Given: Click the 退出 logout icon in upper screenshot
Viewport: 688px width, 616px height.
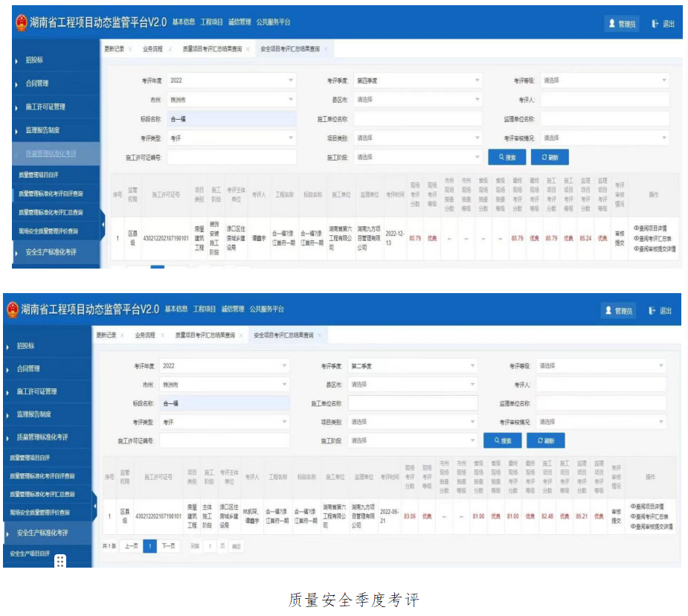Looking at the screenshot, I should (655, 24).
